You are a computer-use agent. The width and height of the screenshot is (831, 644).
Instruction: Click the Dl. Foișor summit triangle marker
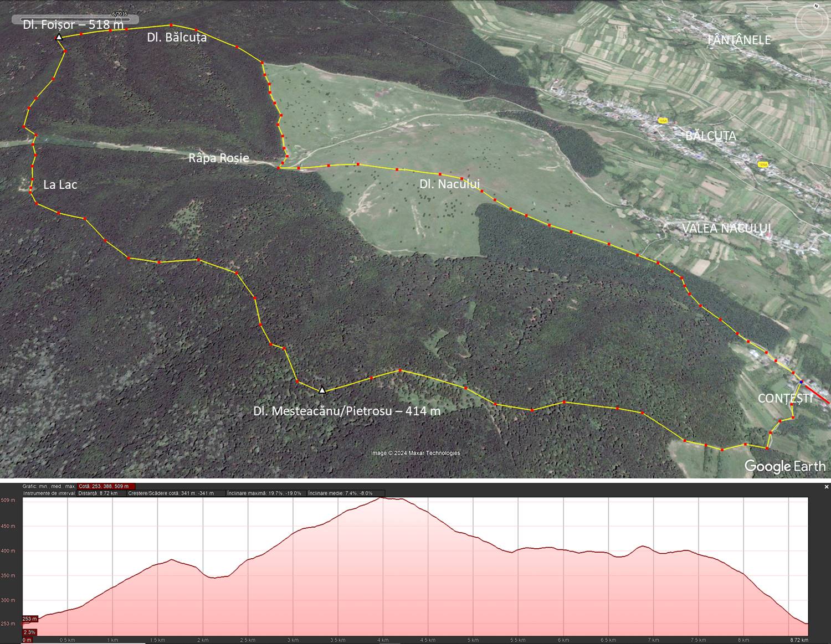point(59,37)
